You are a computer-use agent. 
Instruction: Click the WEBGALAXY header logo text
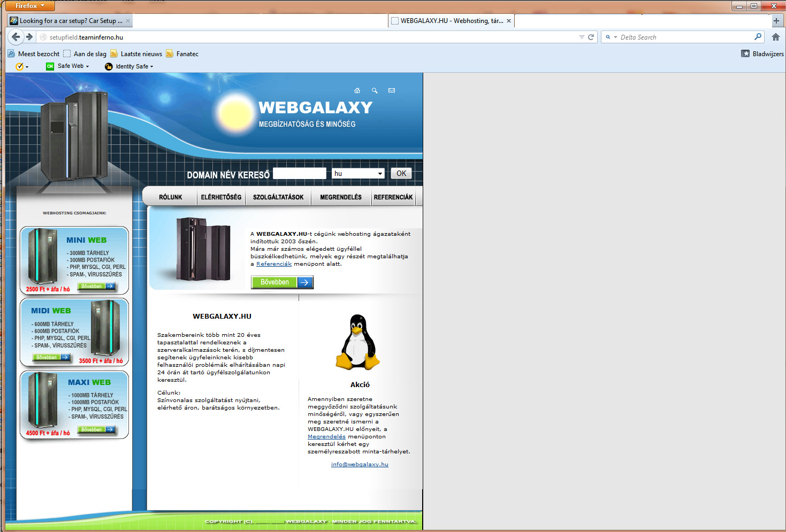point(316,107)
